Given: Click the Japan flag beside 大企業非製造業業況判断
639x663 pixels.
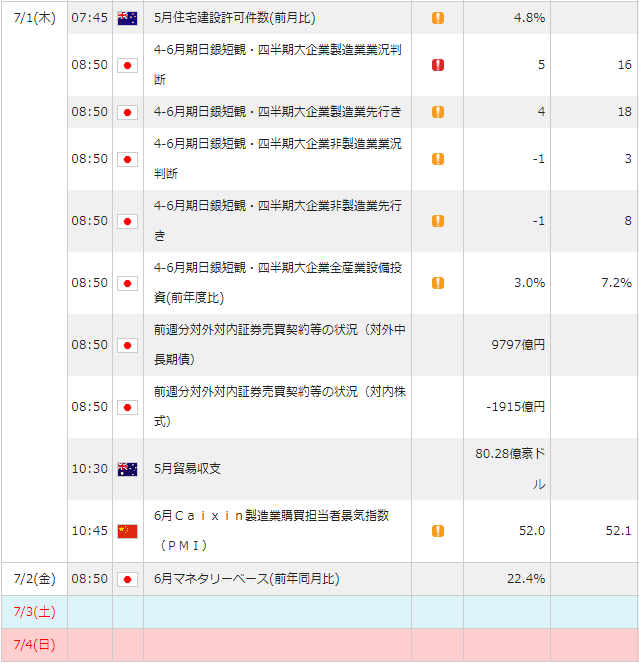Looking at the screenshot, I should click(127, 159).
